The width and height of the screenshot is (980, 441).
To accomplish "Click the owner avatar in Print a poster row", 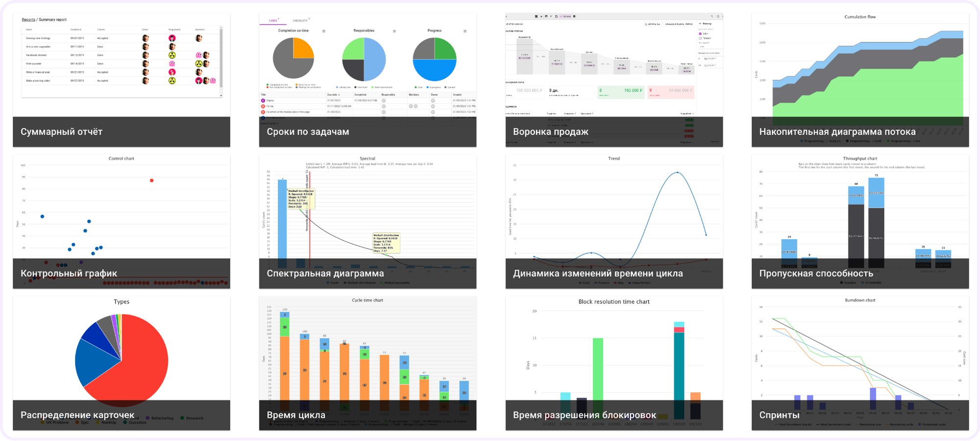I will tap(146, 64).
